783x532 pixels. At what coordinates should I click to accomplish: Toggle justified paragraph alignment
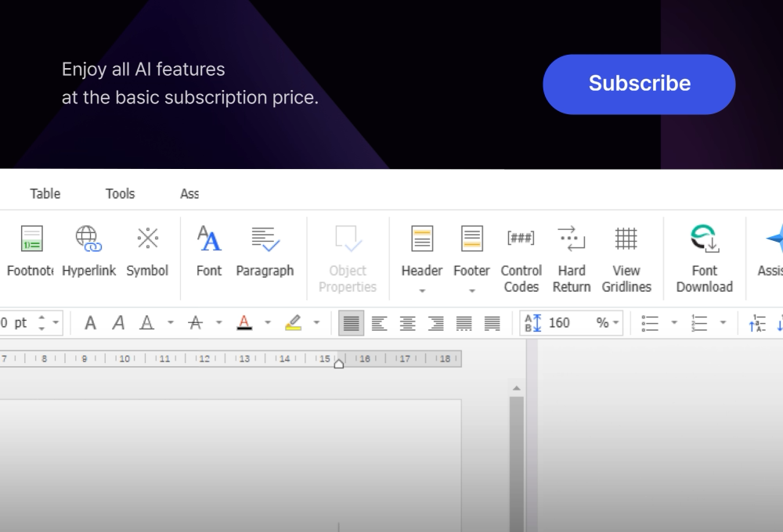[352, 323]
